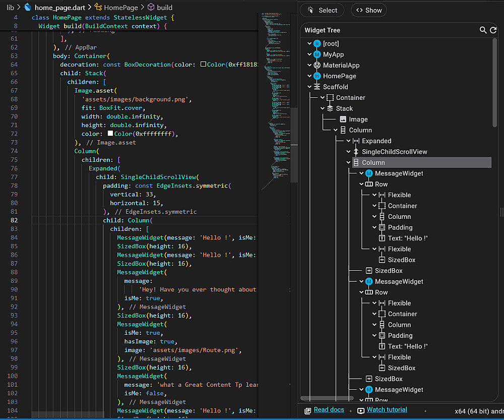Click the Image widget icon in tree
This screenshot has width=504, height=420.
[x=343, y=119]
